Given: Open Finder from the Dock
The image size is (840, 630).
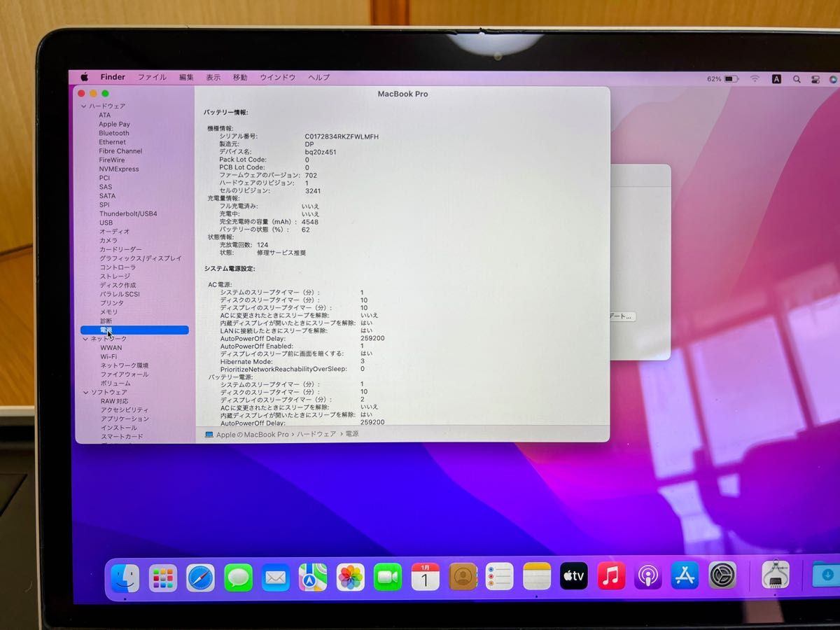Looking at the screenshot, I should tap(125, 577).
